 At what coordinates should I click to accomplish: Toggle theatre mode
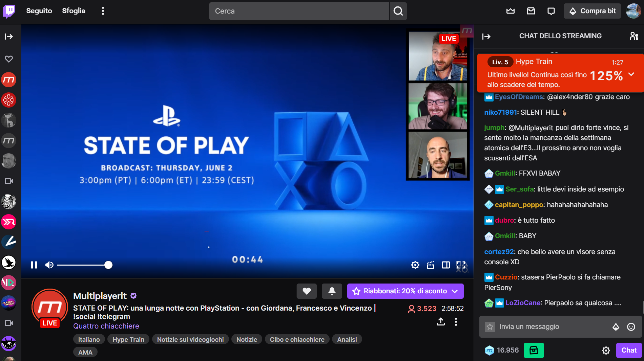pyautogui.click(x=446, y=265)
